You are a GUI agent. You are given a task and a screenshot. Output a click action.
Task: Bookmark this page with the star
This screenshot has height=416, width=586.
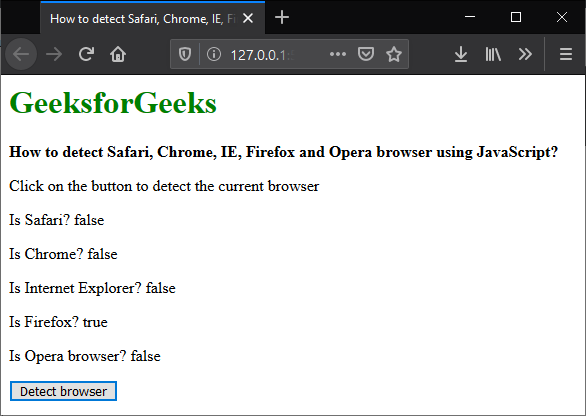[x=394, y=55]
